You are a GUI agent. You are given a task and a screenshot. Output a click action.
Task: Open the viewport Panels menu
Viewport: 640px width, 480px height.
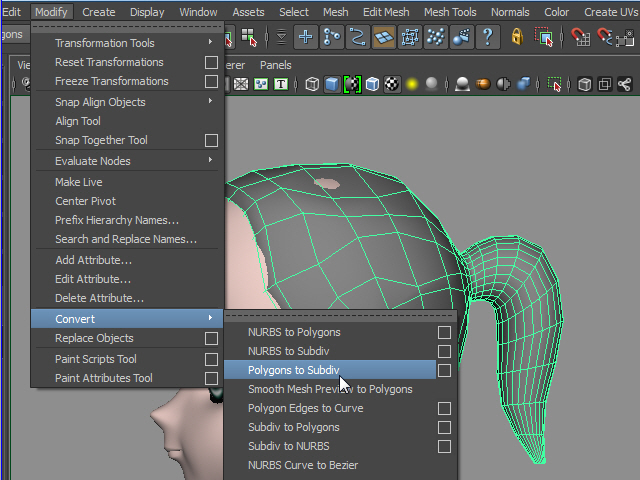275,65
